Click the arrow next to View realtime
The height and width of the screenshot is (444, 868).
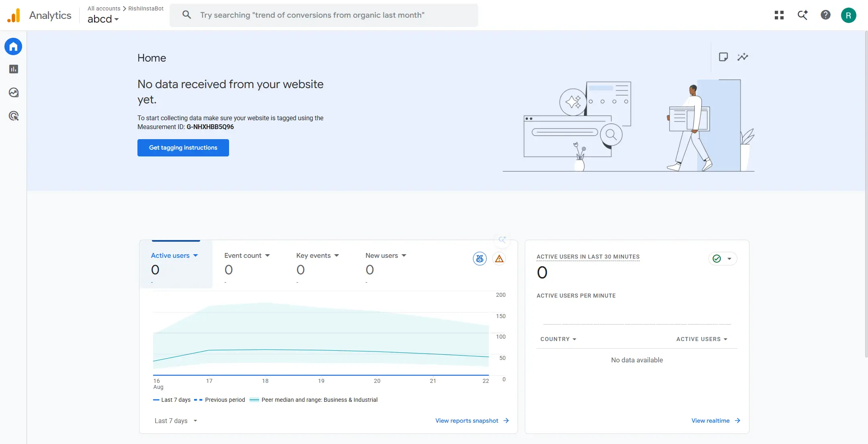pyautogui.click(x=737, y=421)
